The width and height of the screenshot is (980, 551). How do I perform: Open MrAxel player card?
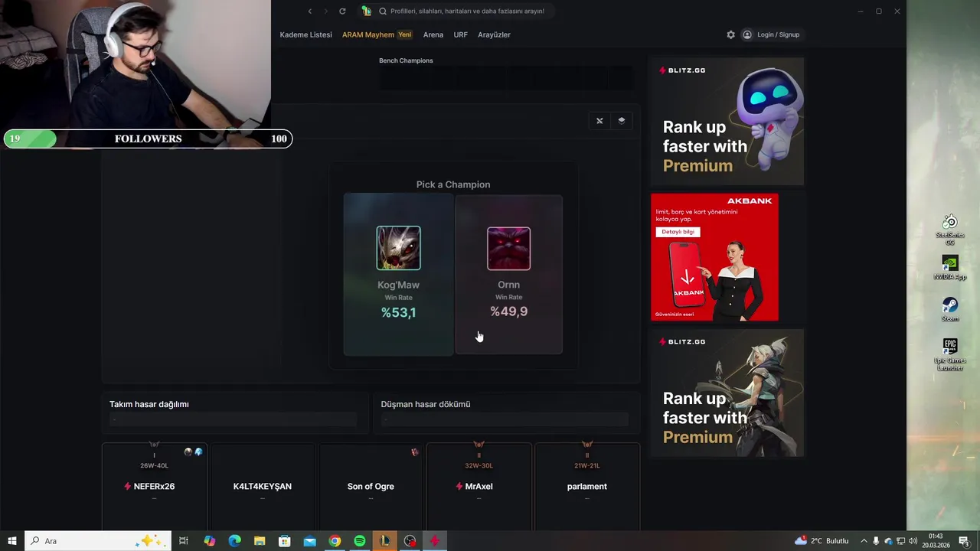click(x=479, y=486)
